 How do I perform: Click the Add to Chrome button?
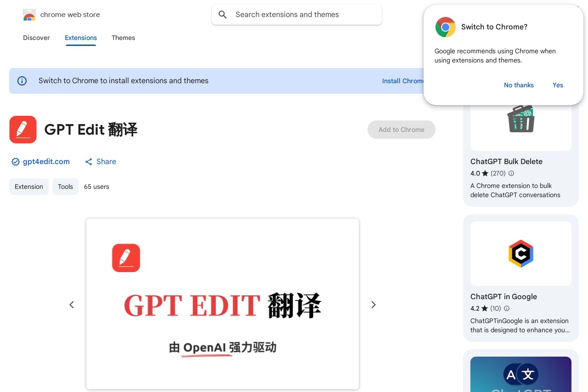(401, 130)
